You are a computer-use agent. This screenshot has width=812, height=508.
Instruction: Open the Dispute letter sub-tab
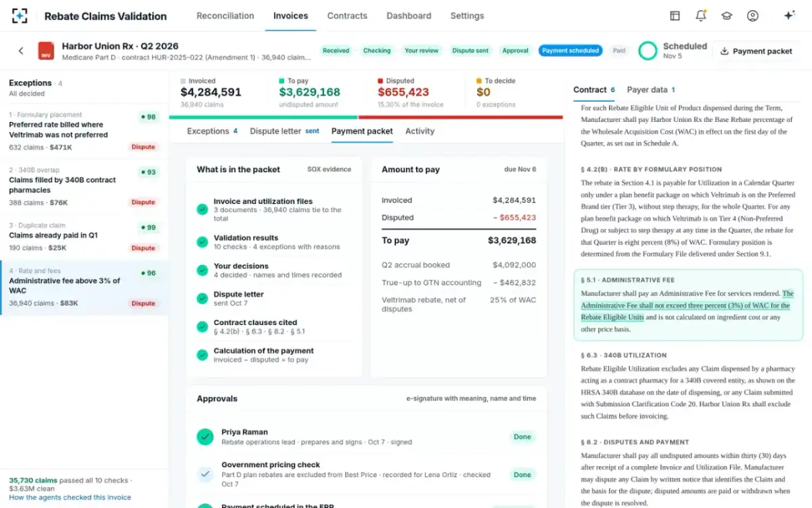tap(284, 131)
